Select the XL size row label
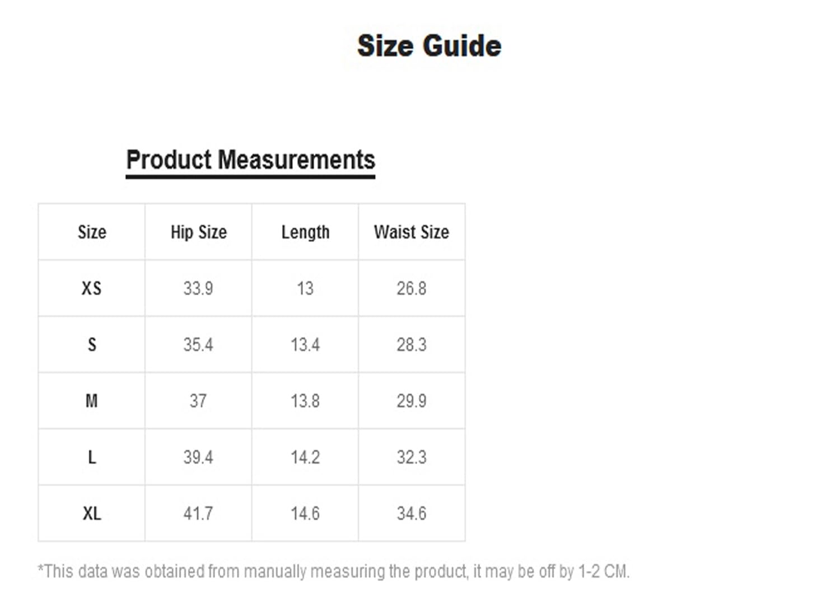840x616 pixels. 92,514
